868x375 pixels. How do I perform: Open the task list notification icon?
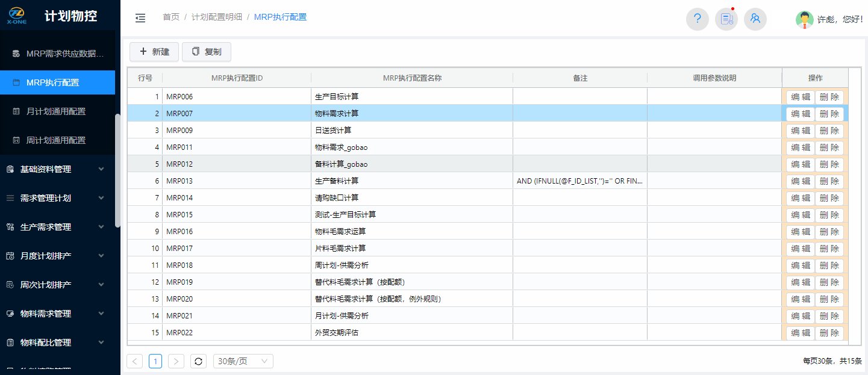click(x=726, y=19)
